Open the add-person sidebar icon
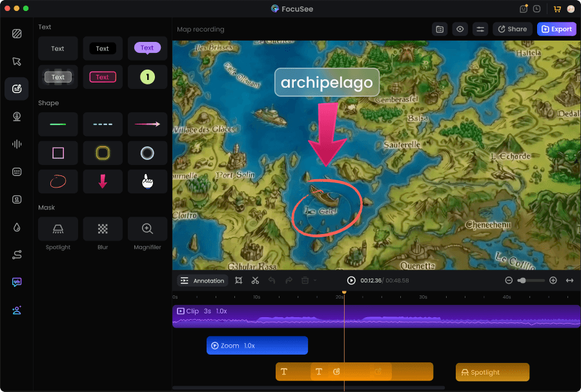 tap(17, 310)
